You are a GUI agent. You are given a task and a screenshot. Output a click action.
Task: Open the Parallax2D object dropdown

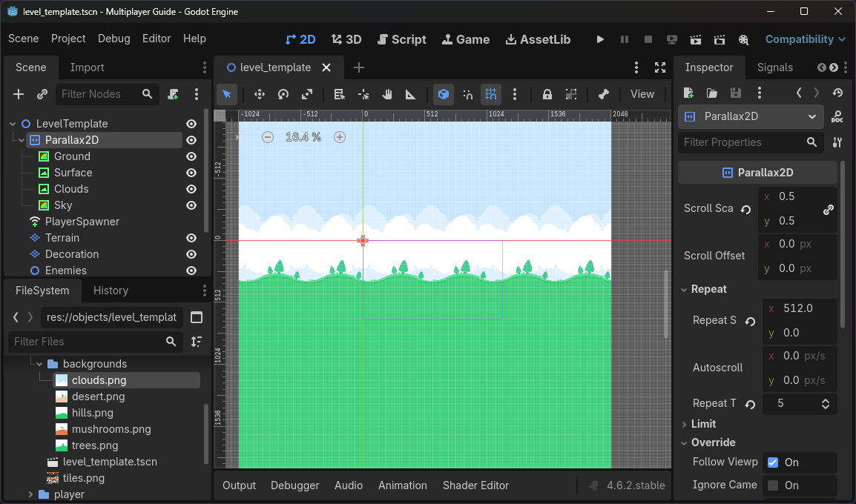point(751,116)
